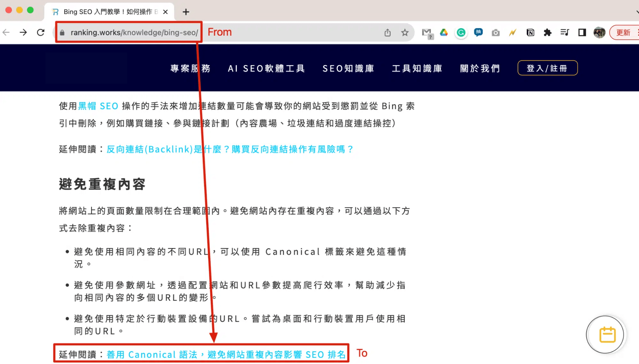The height and width of the screenshot is (364, 639).
Task: Click the share page icon in address bar
Action: [387, 33]
